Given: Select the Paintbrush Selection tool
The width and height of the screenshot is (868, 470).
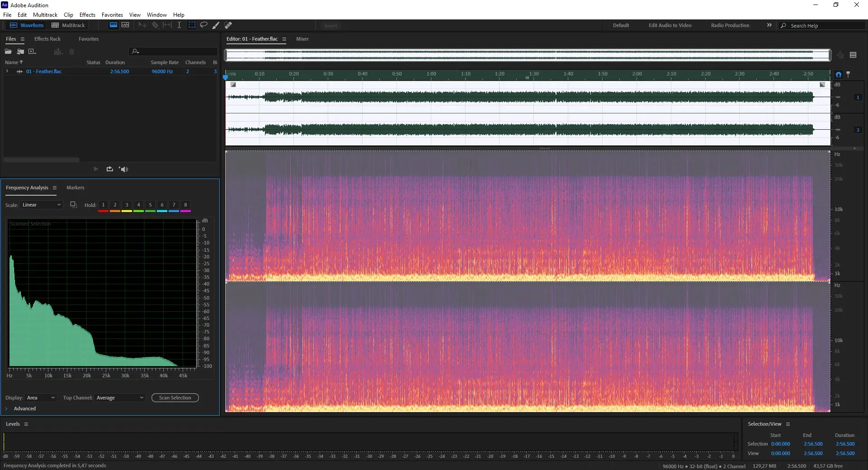Looking at the screenshot, I should pyautogui.click(x=216, y=25).
